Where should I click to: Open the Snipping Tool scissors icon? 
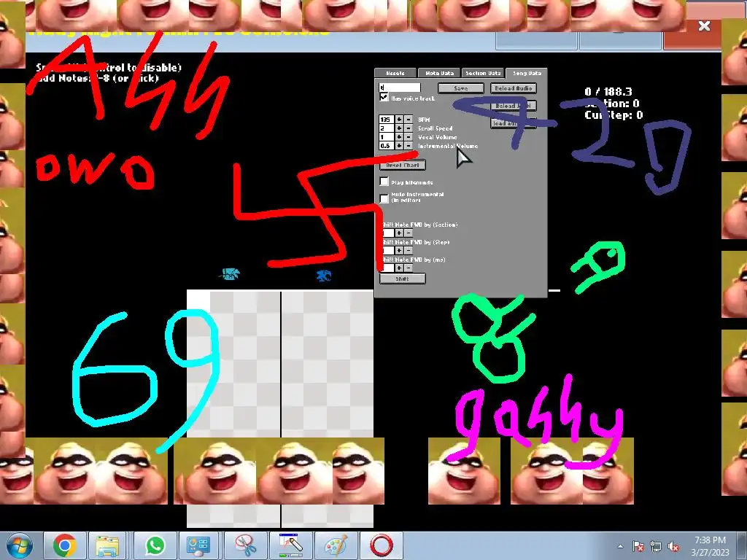tap(246, 545)
